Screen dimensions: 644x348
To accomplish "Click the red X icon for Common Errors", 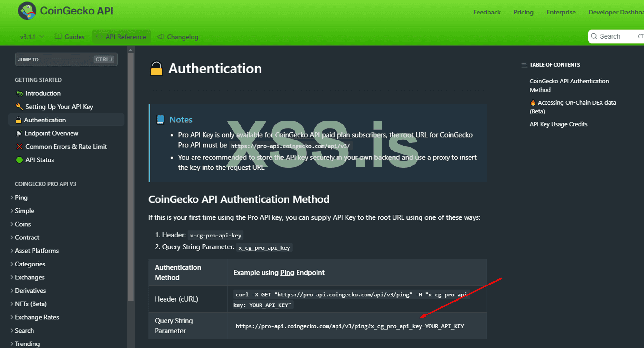I will (19, 147).
